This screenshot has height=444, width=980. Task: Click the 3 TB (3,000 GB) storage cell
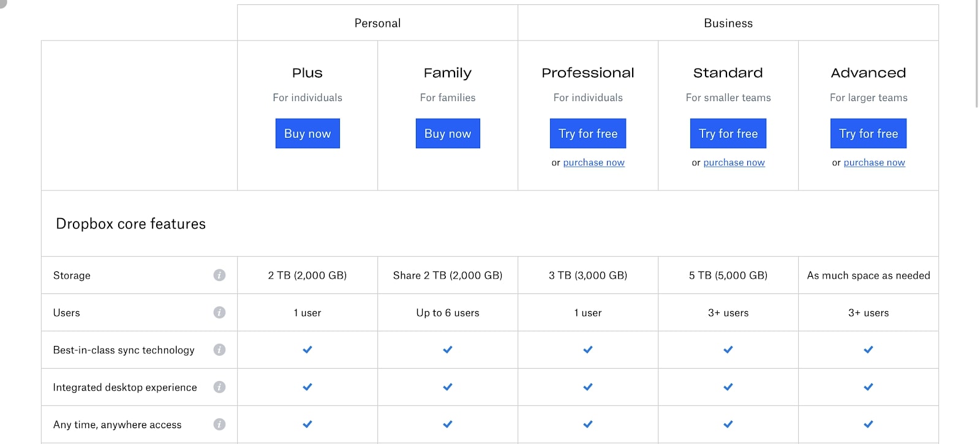[x=588, y=276]
